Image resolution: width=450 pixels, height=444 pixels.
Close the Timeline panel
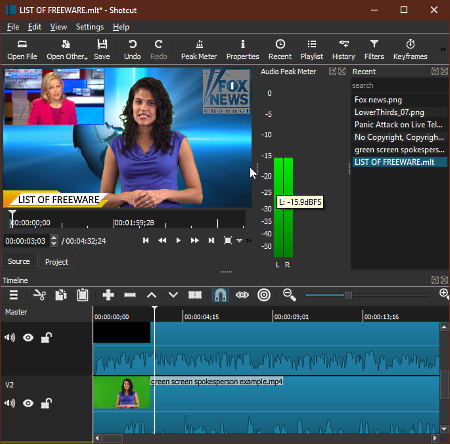(444, 280)
